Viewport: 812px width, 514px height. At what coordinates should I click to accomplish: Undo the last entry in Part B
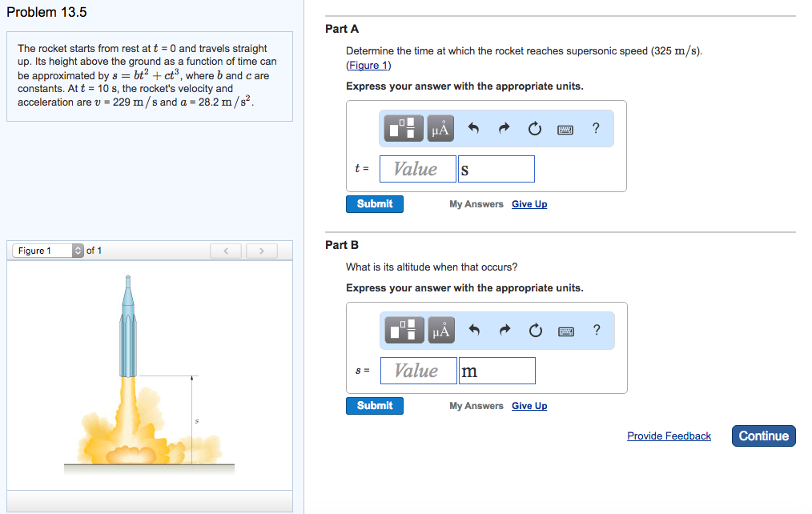click(473, 330)
